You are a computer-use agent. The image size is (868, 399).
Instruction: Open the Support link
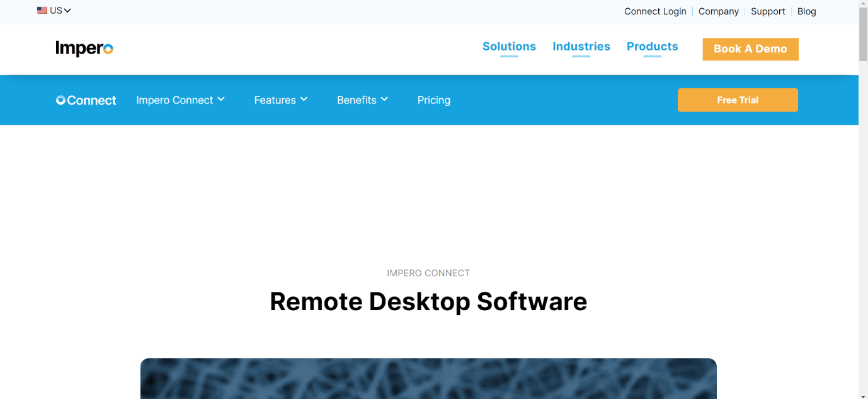[768, 11]
